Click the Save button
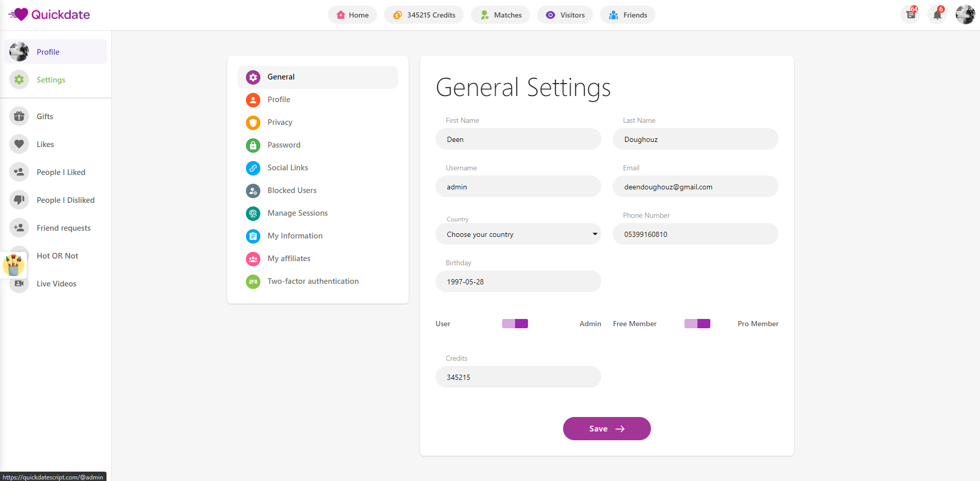 [x=606, y=429]
